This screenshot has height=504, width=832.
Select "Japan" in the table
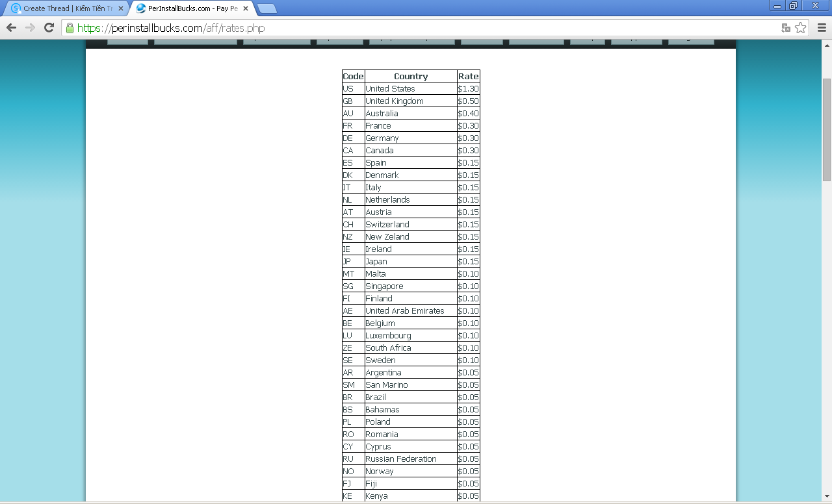[411, 261]
